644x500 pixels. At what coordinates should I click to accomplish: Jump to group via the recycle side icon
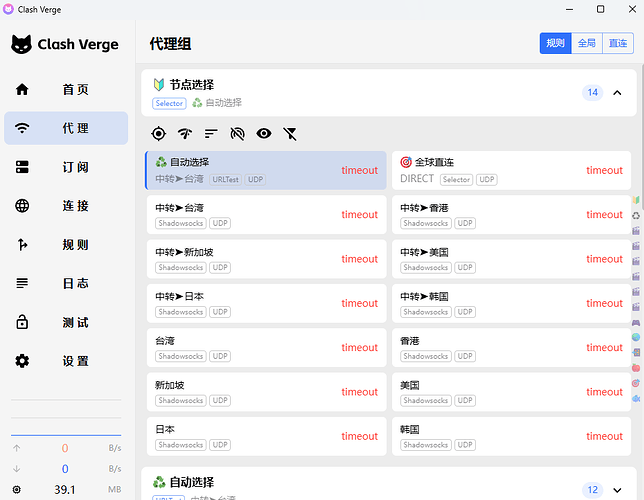[x=636, y=215]
